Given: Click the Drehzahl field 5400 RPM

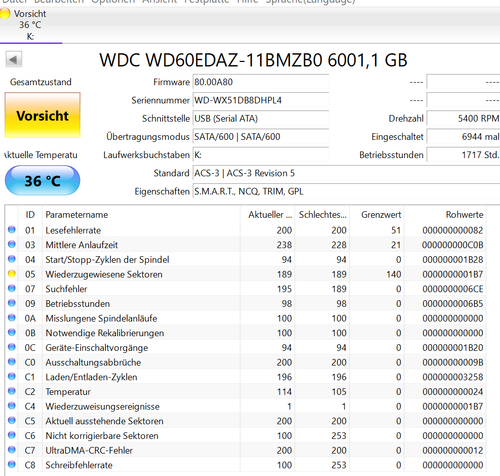Looking at the screenshot, I should (x=463, y=119).
